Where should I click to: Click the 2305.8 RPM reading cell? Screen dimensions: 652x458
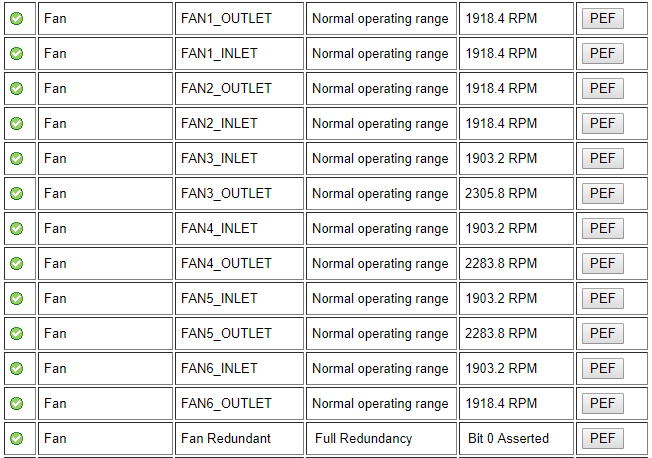pos(516,193)
